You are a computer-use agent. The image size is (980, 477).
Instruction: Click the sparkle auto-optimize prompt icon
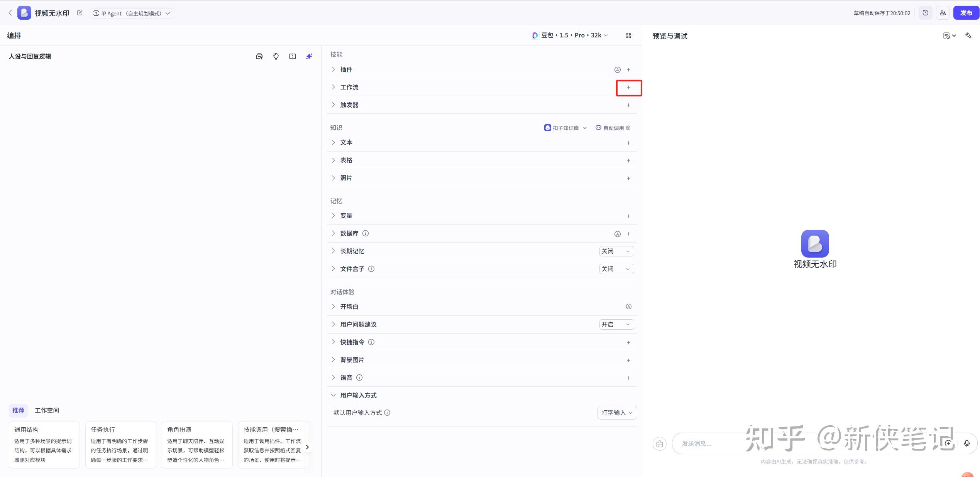(x=309, y=56)
